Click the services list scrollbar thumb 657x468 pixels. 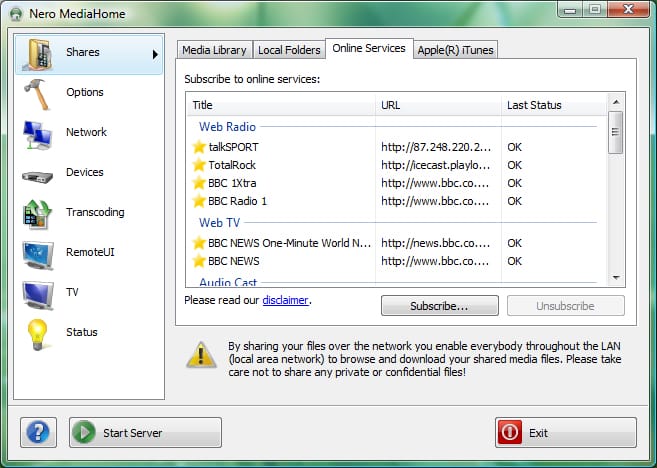616,132
